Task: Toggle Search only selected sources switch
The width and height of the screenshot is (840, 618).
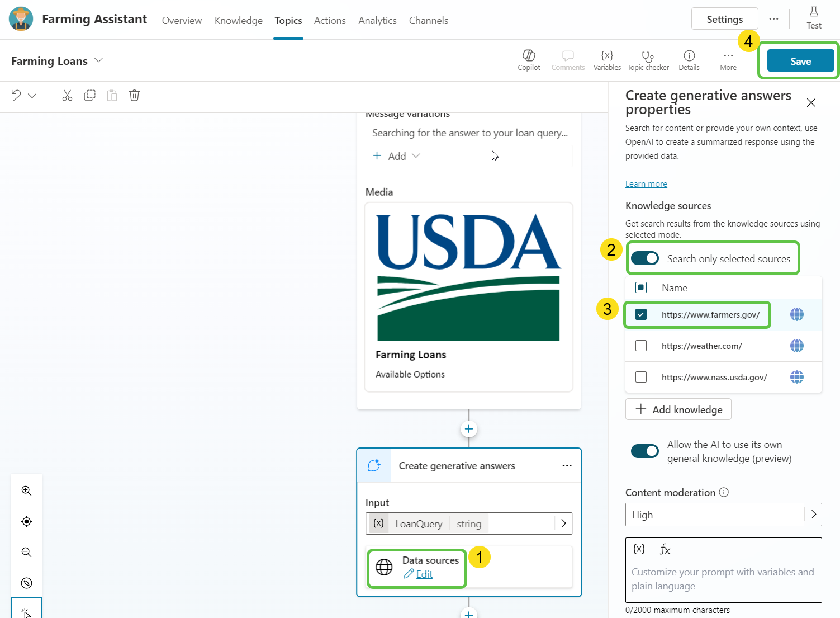Action: (x=645, y=258)
